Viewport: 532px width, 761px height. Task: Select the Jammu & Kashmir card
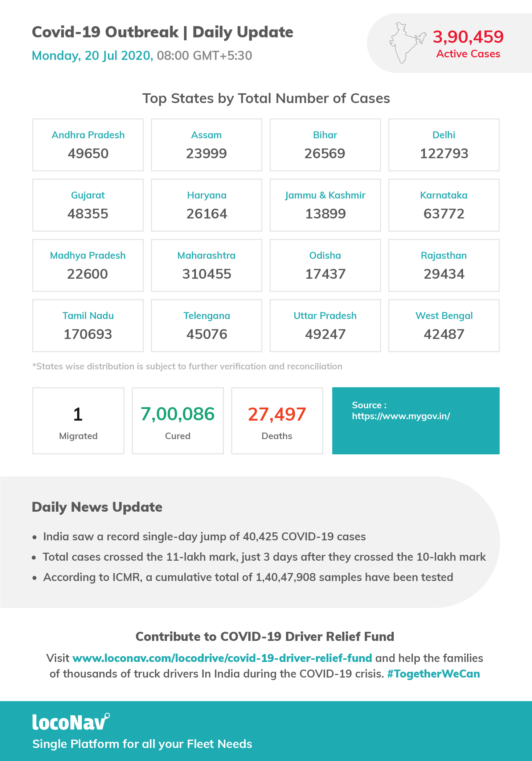pyautogui.click(x=325, y=205)
